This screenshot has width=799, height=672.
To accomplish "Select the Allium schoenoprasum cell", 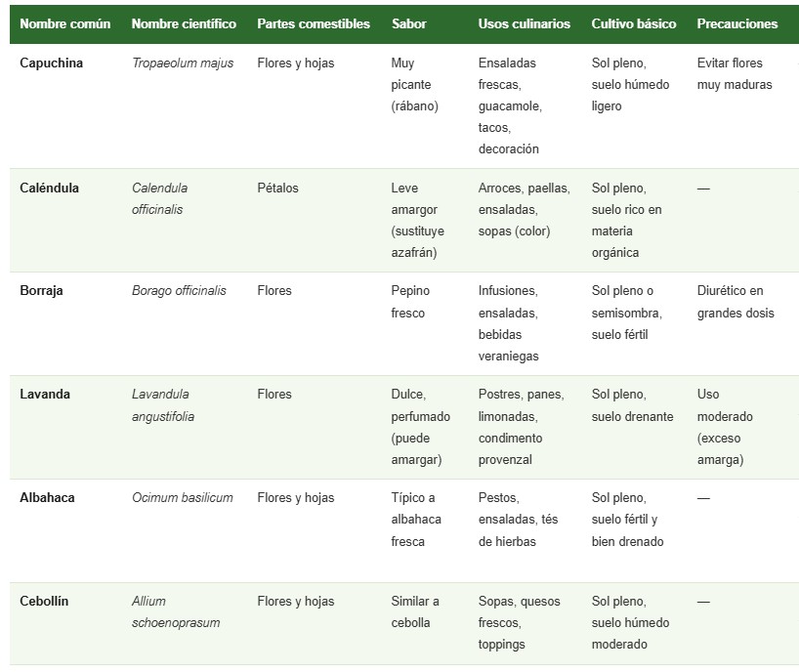I will [x=176, y=611].
